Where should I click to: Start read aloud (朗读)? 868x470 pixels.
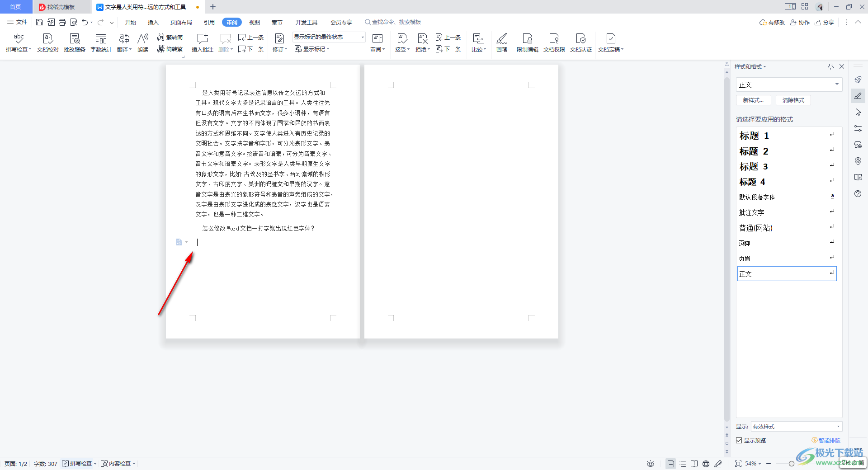143,43
